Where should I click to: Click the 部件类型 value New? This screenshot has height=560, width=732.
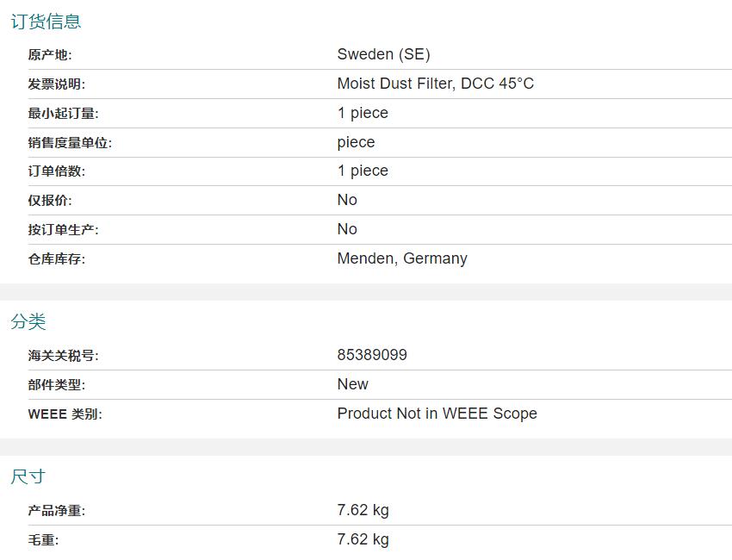click(x=352, y=384)
